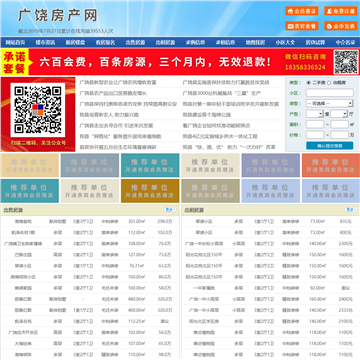Open the 户型 room-count (室) dropdown
This screenshot has width=360, height=360.
coord(315,114)
